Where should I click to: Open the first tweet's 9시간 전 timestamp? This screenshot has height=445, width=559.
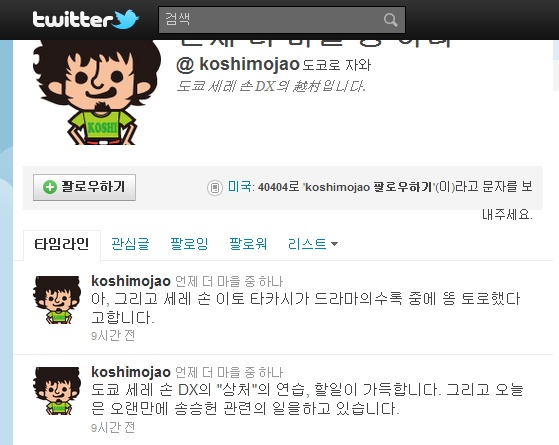pos(113,336)
